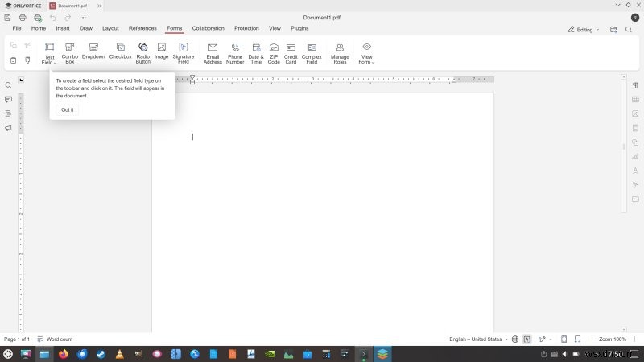Image resolution: width=644 pixels, height=362 pixels.
Task: Open the more options ellipsis menu
Action: [x=83, y=18]
